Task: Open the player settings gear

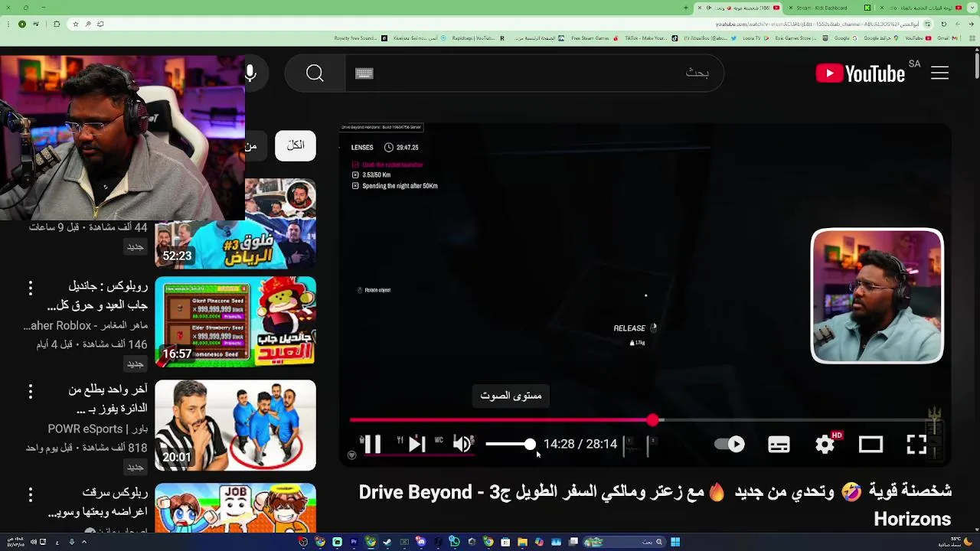Action: point(825,445)
